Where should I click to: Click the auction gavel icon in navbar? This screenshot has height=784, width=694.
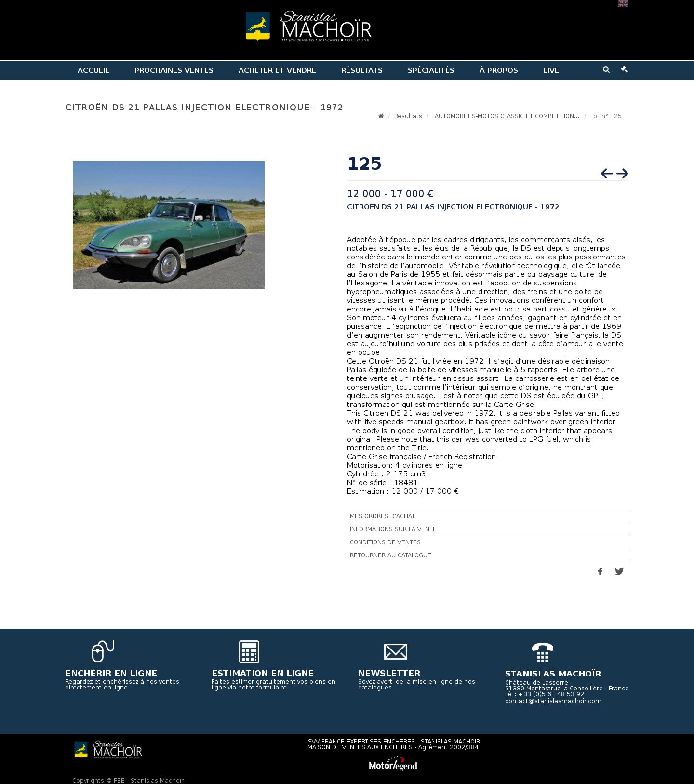pyautogui.click(x=625, y=69)
